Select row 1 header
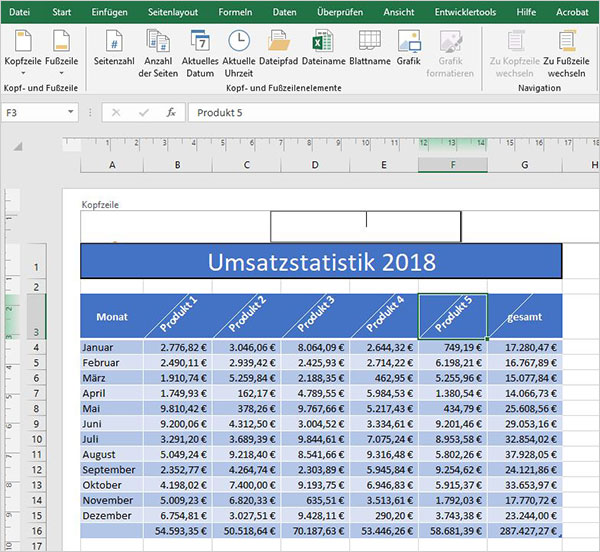This screenshot has height=552, width=600. 36,261
